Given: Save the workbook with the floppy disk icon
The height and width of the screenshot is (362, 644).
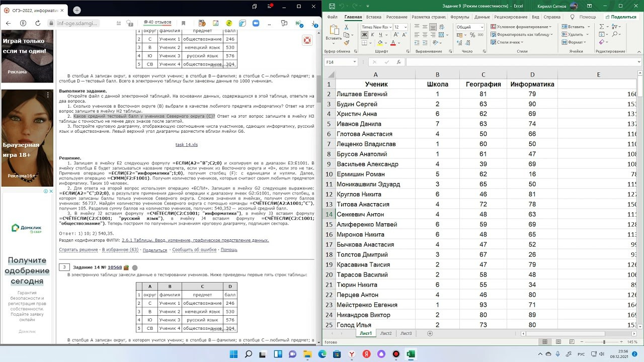Looking at the screenshot, I should coord(332,6).
